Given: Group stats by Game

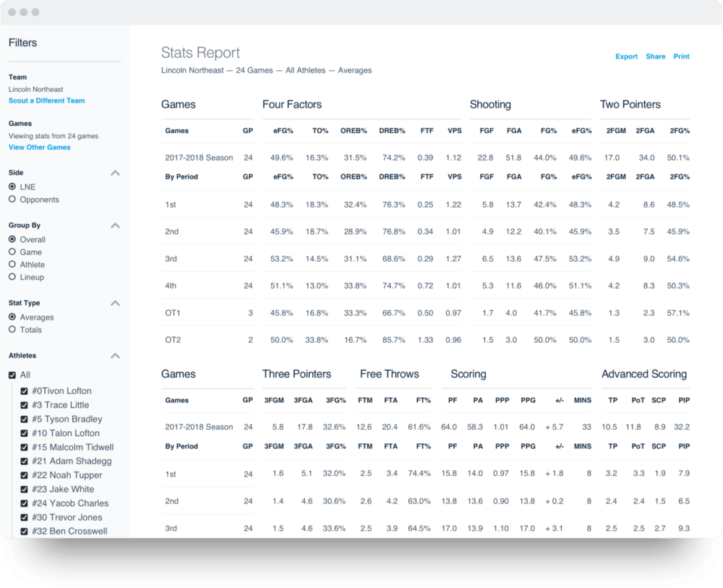Looking at the screenshot, I should pyautogui.click(x=12, y=252).
